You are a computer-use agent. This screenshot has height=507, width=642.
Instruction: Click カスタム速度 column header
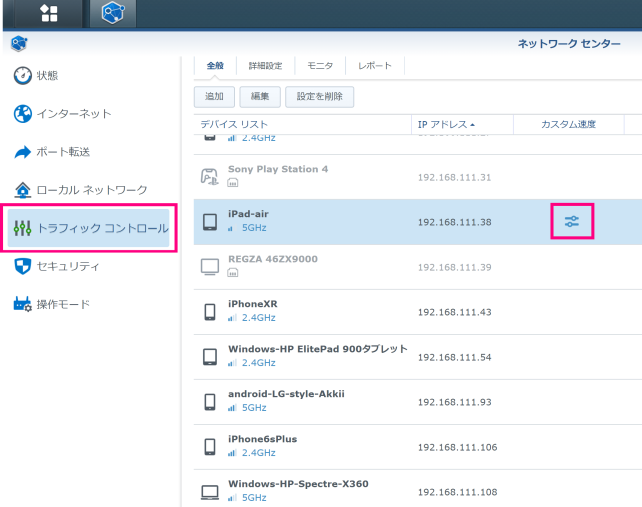568,124
